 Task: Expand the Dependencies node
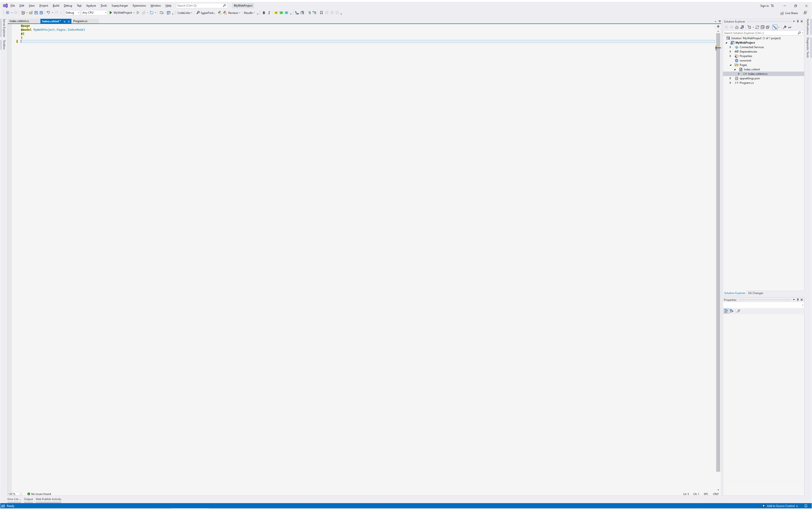pos(731,51)
